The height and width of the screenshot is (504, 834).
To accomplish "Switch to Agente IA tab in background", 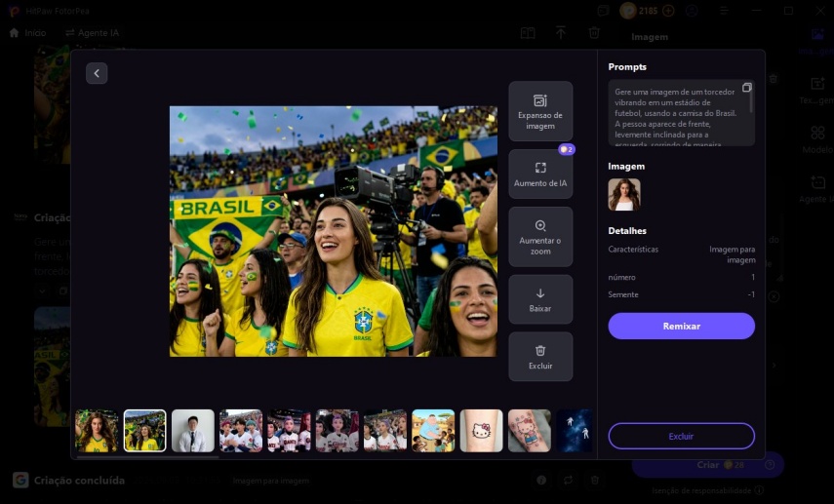I will (x=92, y=33).
